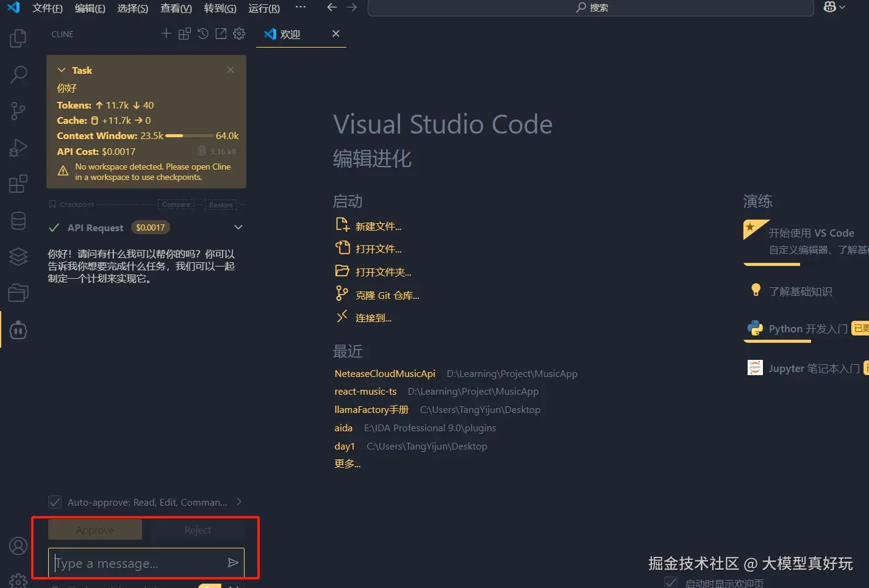Open the 查看(V) menu
Image resolution: width=869 pixels, height=588 pixels.
[x=176, y=8]
